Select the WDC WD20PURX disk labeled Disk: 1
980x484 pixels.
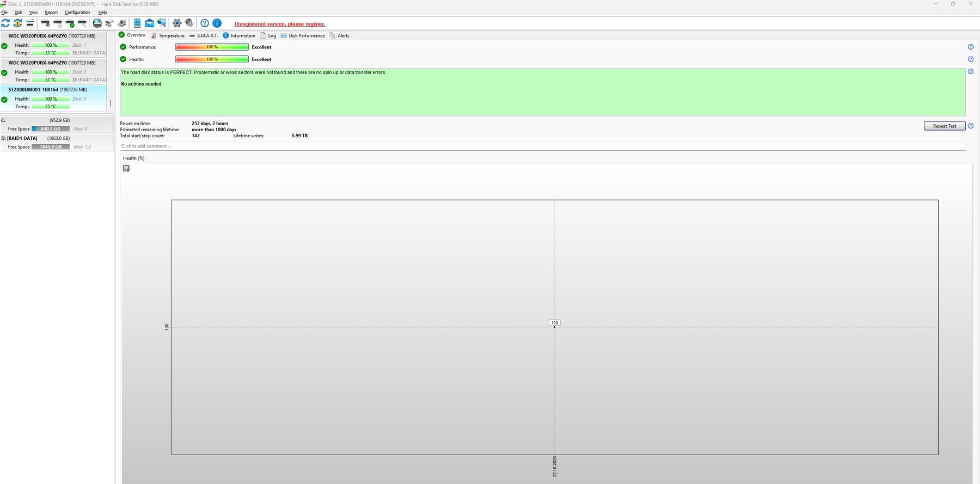point(53,45)
